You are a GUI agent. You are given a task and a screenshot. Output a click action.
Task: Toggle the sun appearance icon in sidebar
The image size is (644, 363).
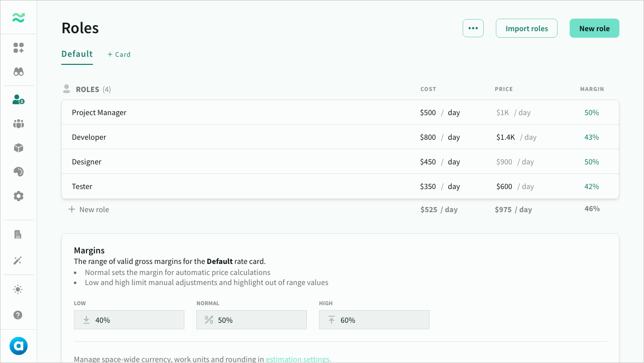coord(18,289)
